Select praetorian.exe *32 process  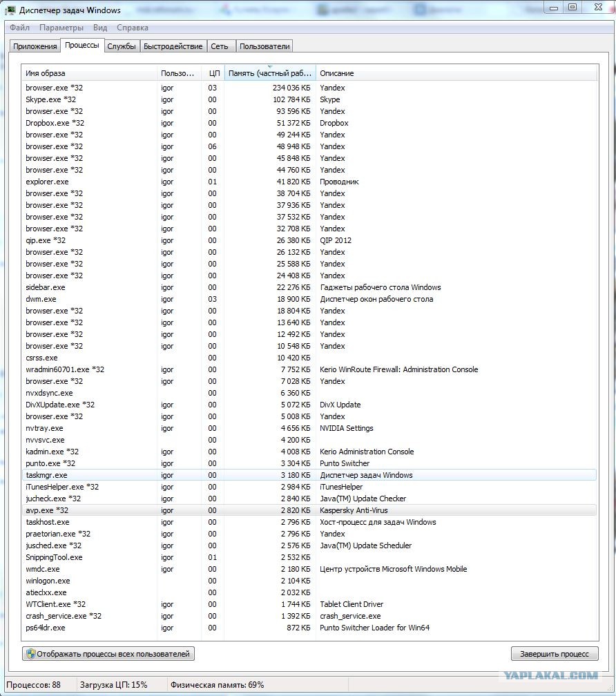click(x=309, y=534)
